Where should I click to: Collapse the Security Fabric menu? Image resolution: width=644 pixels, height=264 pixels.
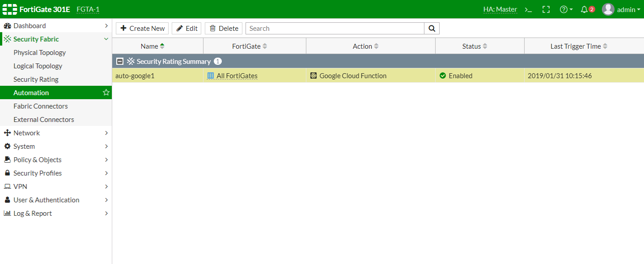[56, 39]
